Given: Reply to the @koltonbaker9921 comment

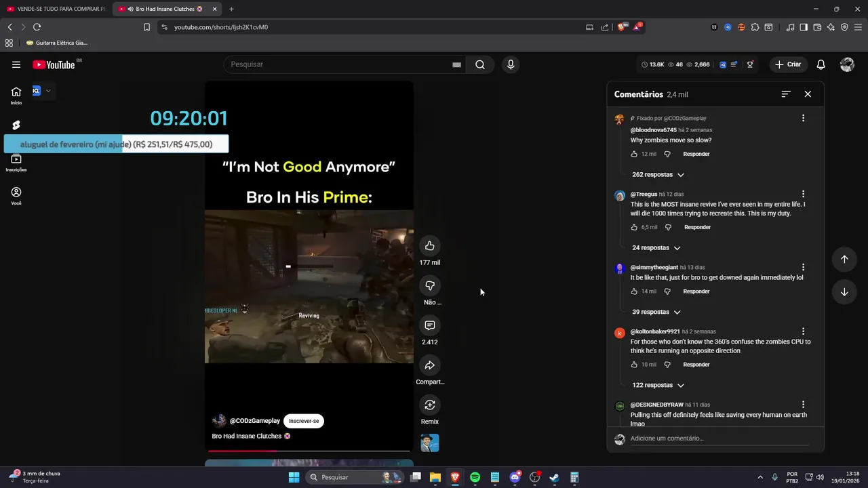Looking at the screenshot, I should pos(696,365).
